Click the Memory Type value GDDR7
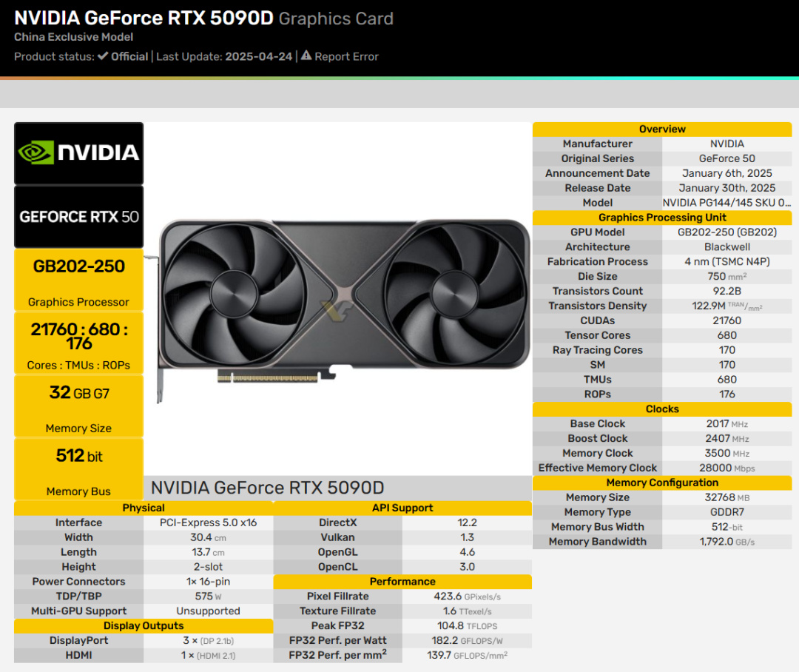The height and width of the screenshot is (672, 799). coord(727,512)
